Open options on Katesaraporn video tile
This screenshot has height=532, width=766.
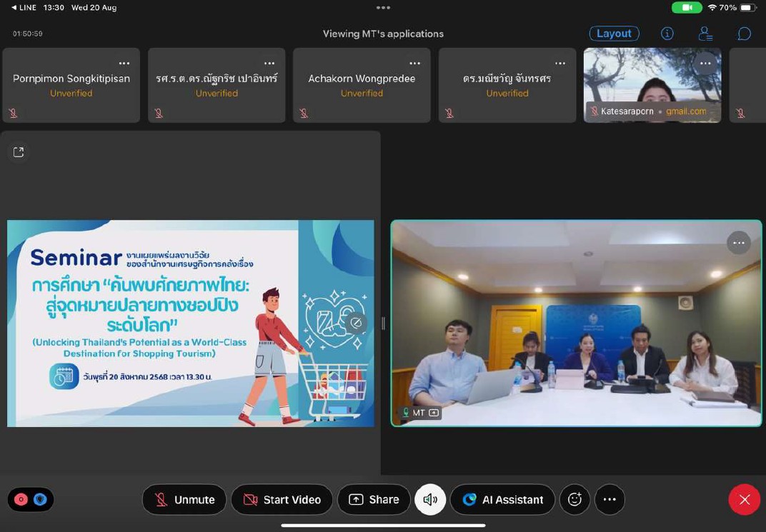point(705,63)
